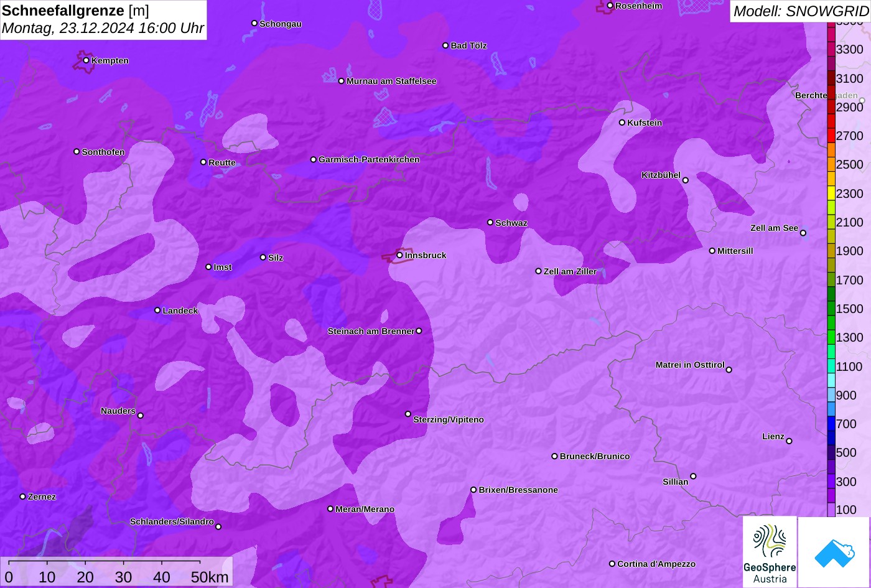Image resolution: width=871 pixels, height=588 pixels.
Task: Click the Imst location marker
Action: 208,267
